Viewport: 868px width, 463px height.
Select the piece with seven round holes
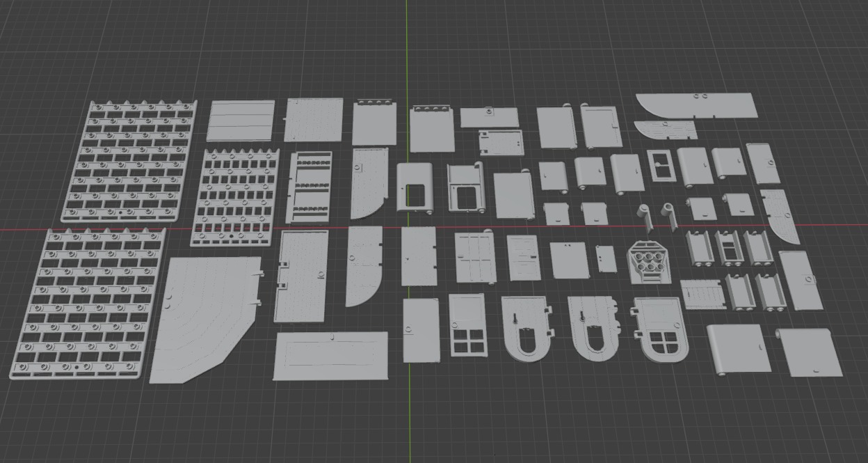point(648,262)
